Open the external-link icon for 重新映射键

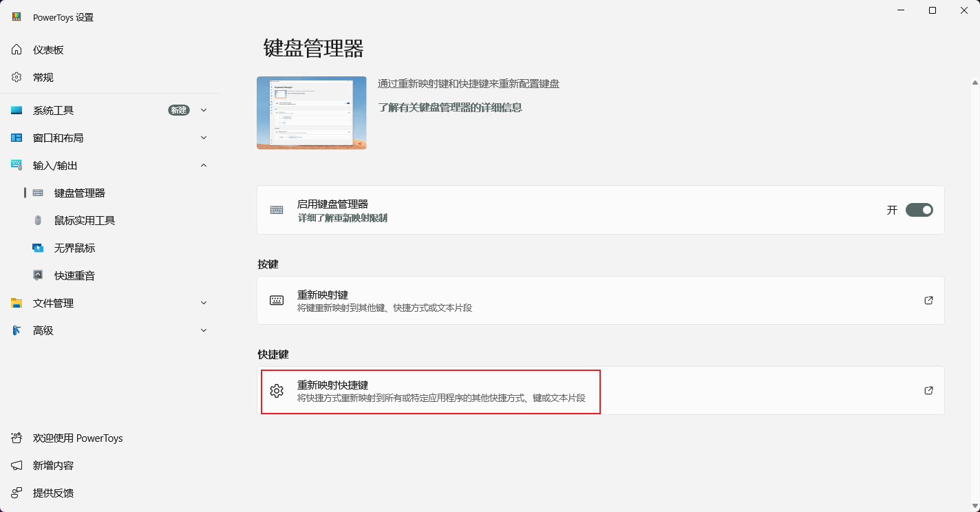pyautogui.click(x=928, y=300)
